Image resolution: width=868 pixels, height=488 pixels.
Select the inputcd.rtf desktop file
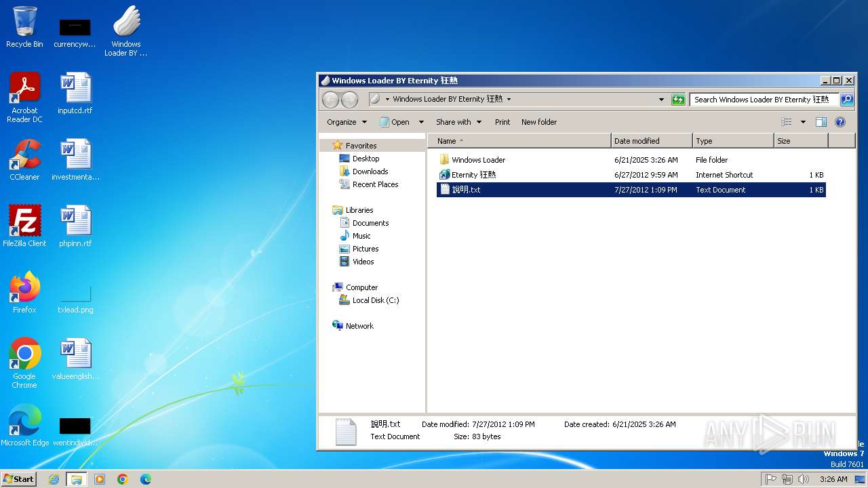[x=75, y=94]
